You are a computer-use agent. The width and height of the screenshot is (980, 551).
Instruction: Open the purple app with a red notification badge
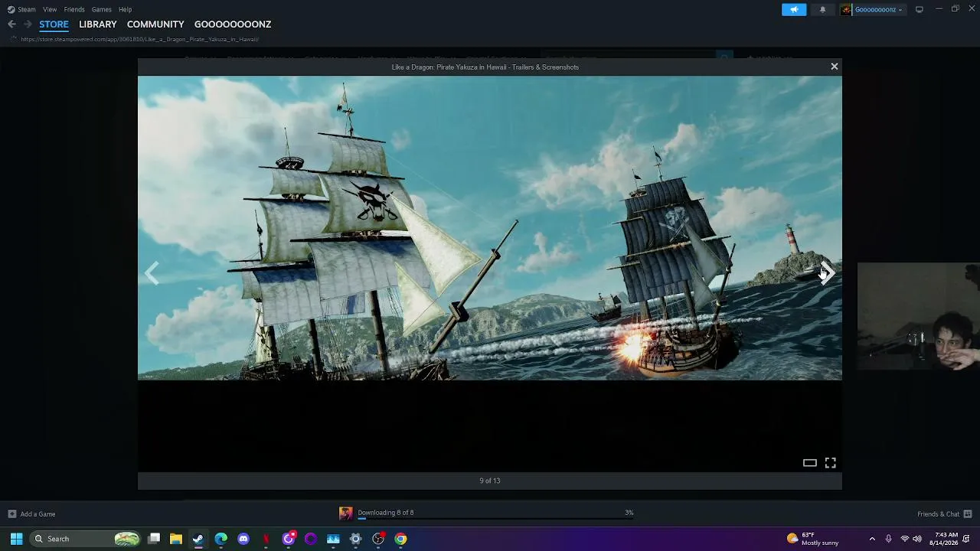click(x=289, y=539)
